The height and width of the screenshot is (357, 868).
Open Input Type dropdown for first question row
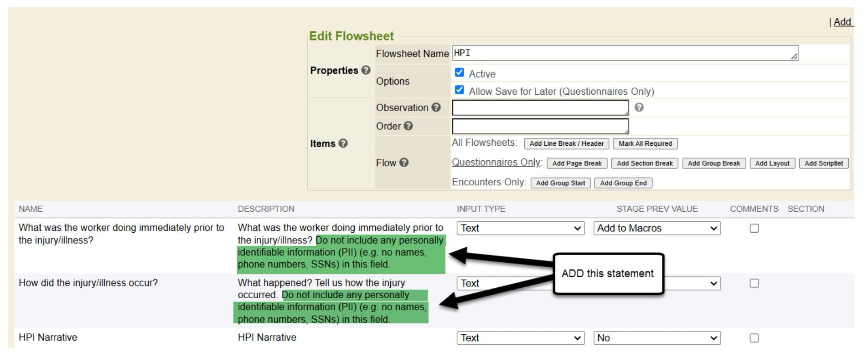click(x=520, y=228)
